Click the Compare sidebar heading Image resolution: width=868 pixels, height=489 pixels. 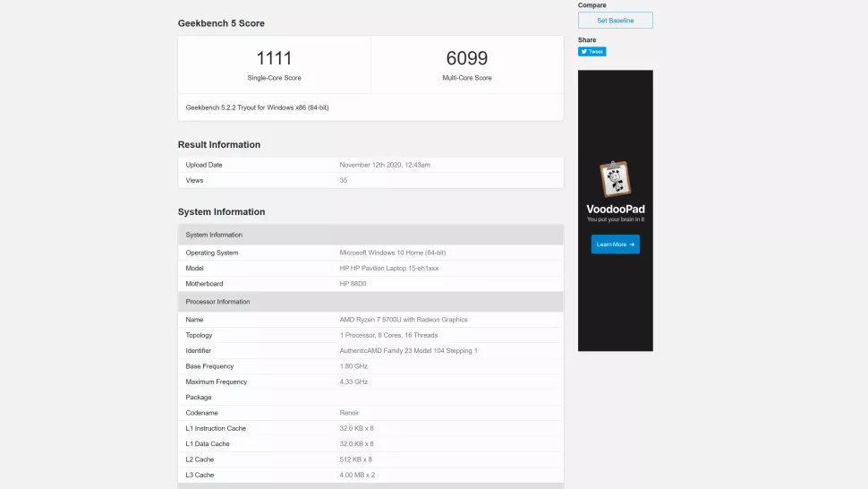(591, 5)
